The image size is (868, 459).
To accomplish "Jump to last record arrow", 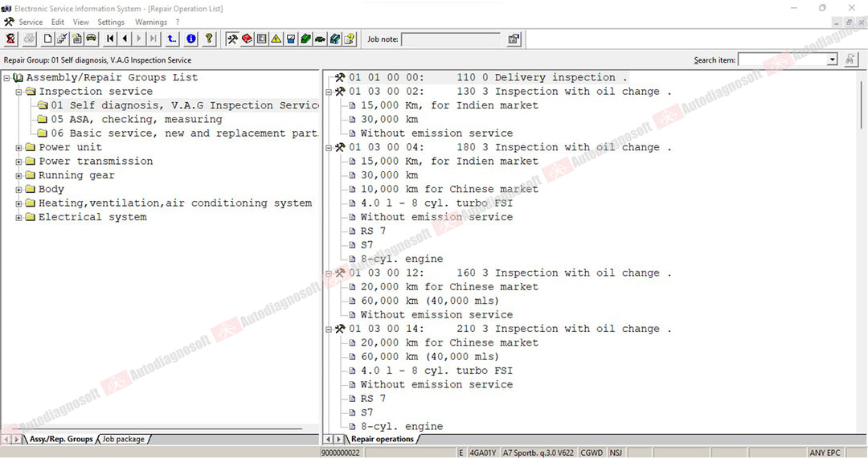I will pos(154,39).
